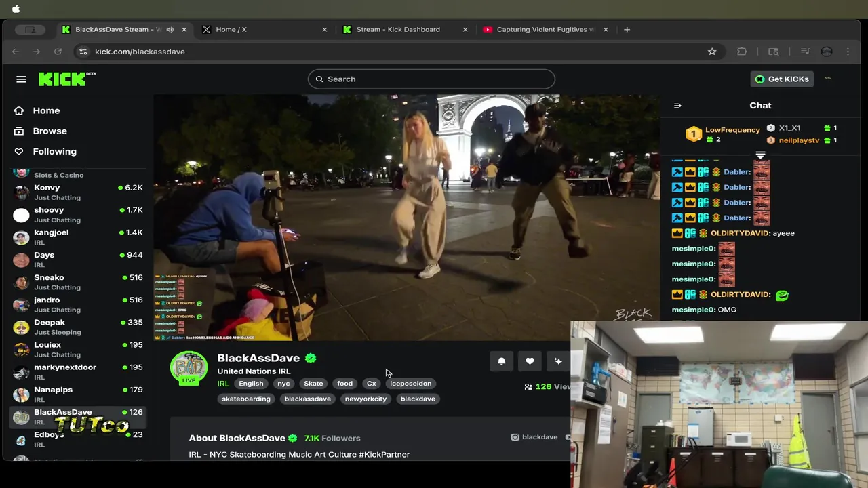Click the Following heart icon in sidebar
The height and width of the screenshot is (488, 868).
tap(19, 151)
